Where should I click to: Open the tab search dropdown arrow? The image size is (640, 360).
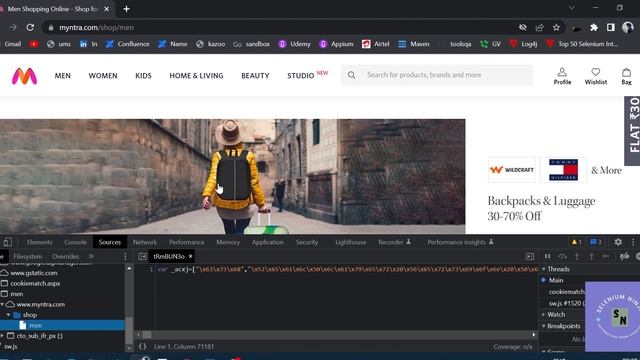571,8
